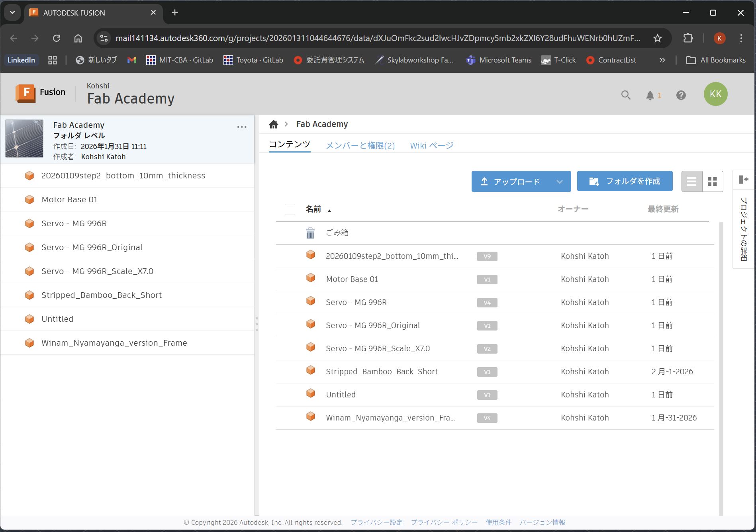
Task: Switch to list view
Action: pyautogui.click(x=691, y=181)
